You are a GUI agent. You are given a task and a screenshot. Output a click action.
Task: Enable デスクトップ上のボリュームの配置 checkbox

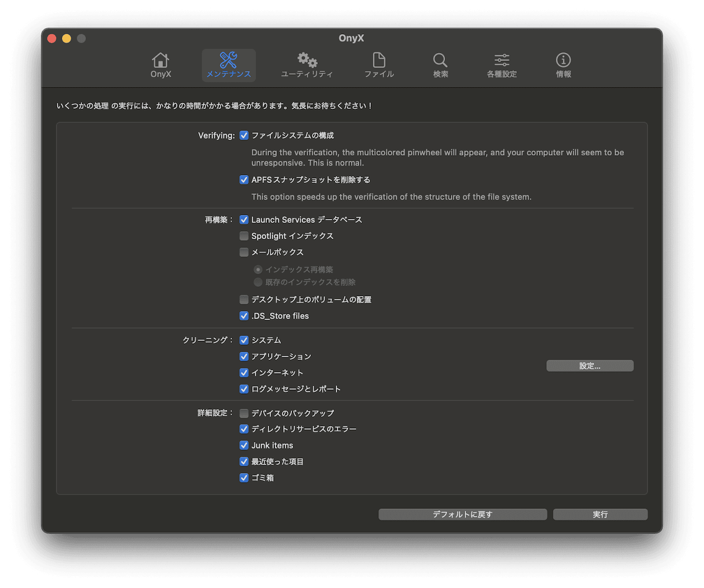244,300
